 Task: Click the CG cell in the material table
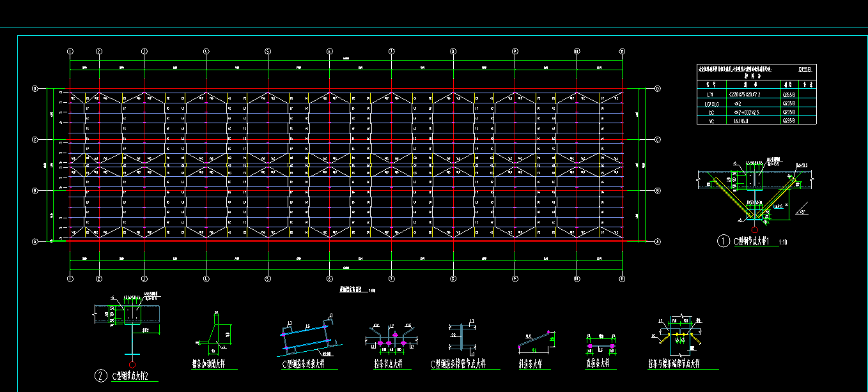click(x=711, y=112)
